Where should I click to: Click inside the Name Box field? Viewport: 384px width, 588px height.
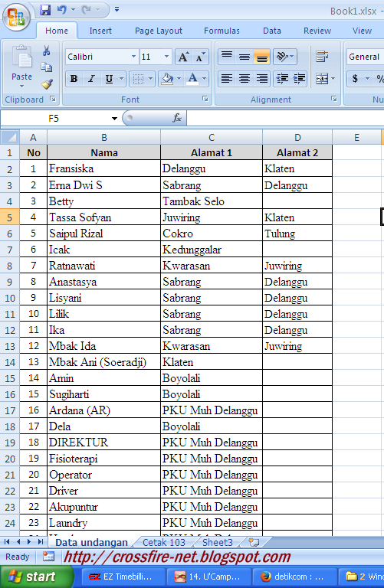coord(55,119)
